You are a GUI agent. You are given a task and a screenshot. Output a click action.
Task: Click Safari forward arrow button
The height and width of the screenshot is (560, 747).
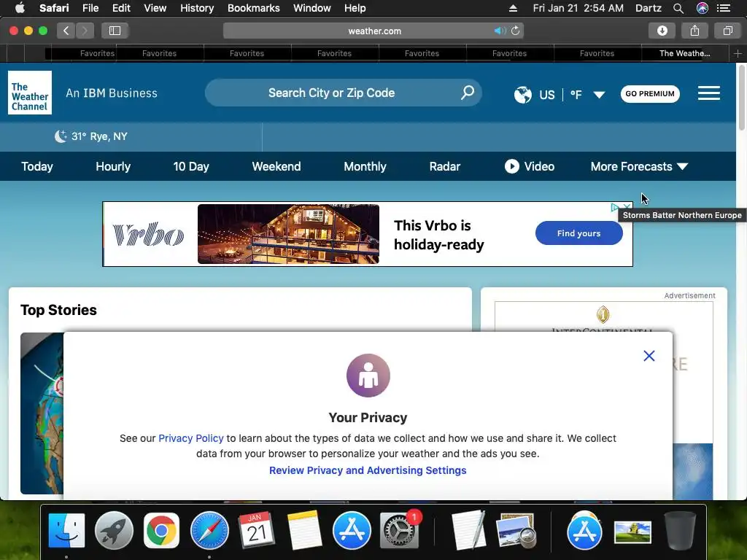[85, 31]
